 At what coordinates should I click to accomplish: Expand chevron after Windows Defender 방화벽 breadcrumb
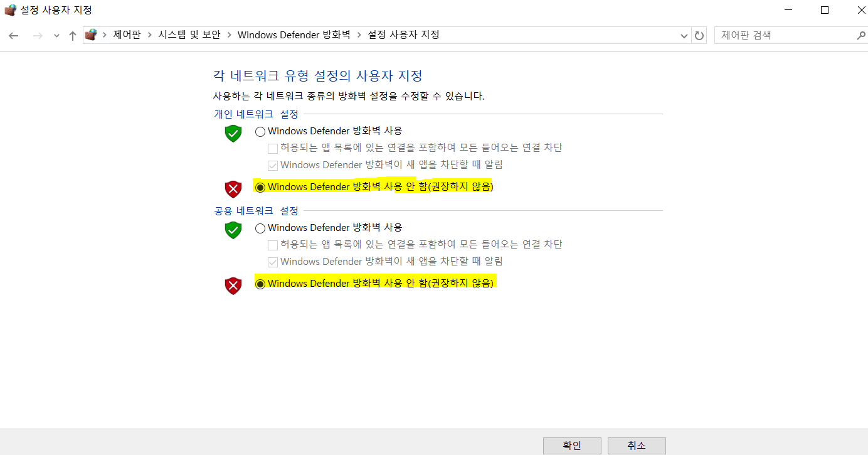click(x=359, y=35)
